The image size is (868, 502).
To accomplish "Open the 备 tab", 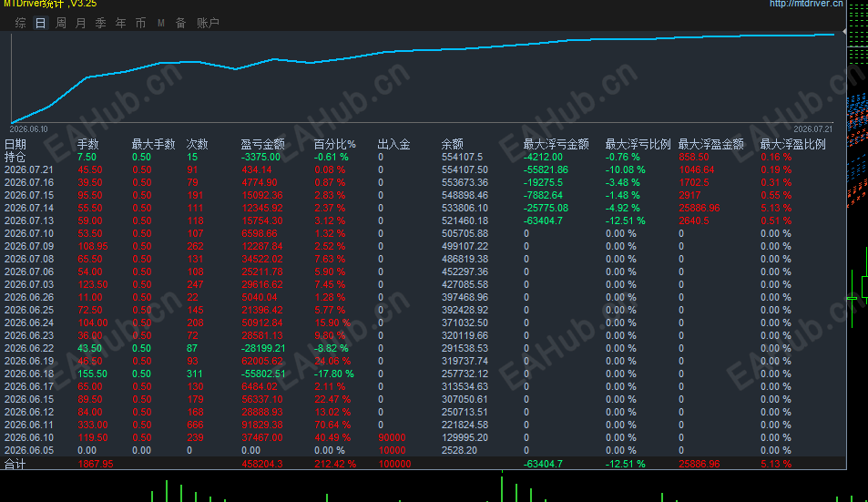I will (180, 23).
